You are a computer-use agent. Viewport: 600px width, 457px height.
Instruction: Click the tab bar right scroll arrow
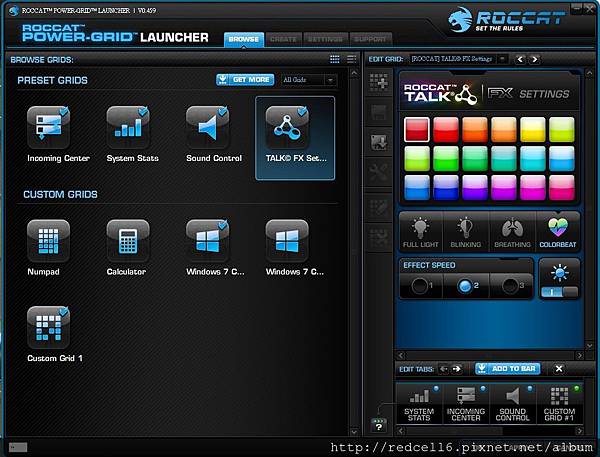point(579,431)
